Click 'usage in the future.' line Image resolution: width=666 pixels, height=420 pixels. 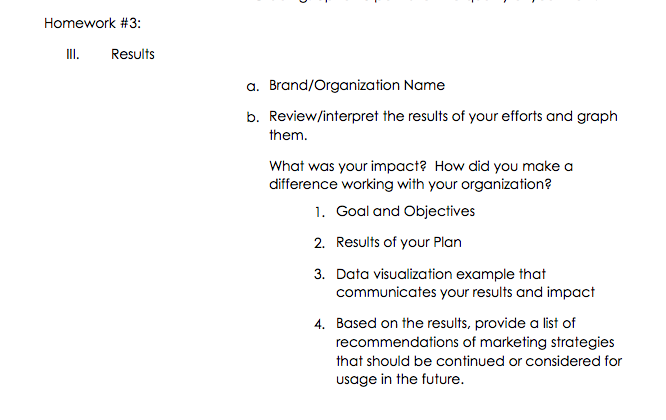pos(400,379)
